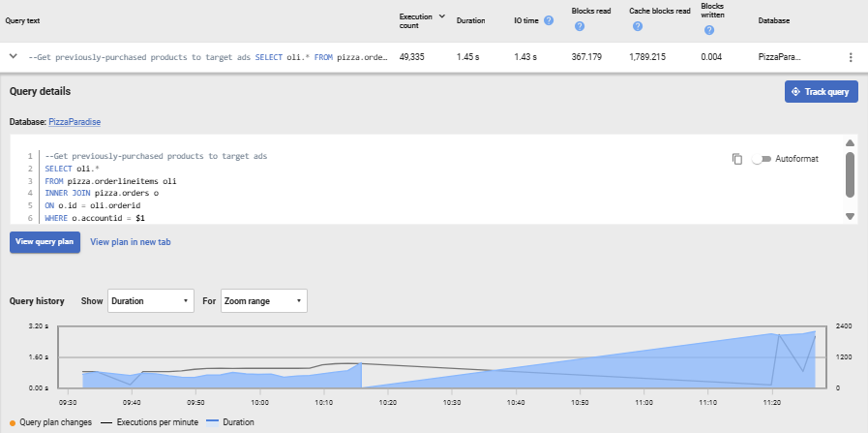The width and height of the screenshot is (868, 433).
Task: Click the query editor vertical scrollbar
Action: pyautogui.click(x=850, y=174)
